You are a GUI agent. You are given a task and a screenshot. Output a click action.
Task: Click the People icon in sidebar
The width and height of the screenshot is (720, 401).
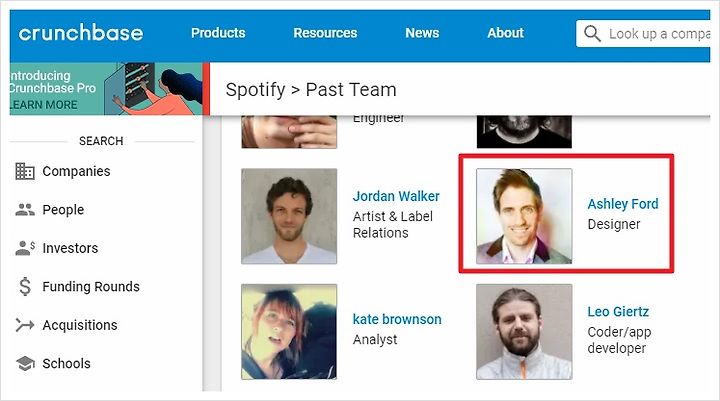click(25, 210)
